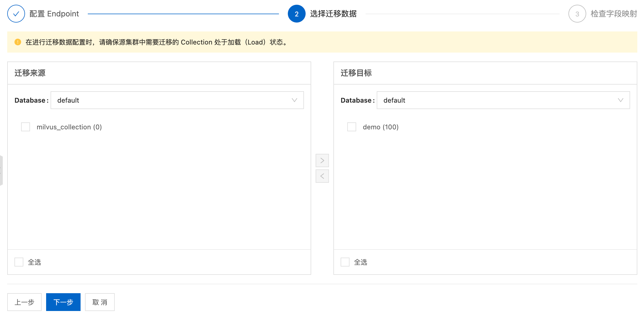
Task: Click the 下一步 button
Action: pos(63,302)
